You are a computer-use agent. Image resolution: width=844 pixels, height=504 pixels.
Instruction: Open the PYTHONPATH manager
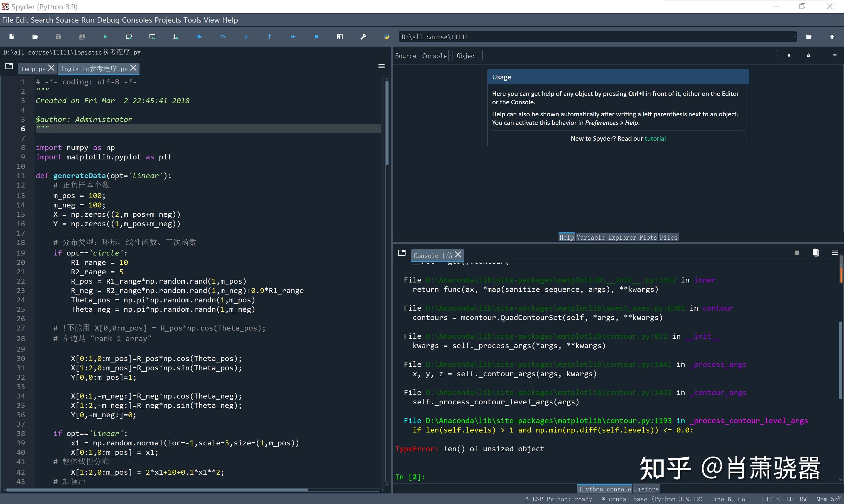point(387,37)
